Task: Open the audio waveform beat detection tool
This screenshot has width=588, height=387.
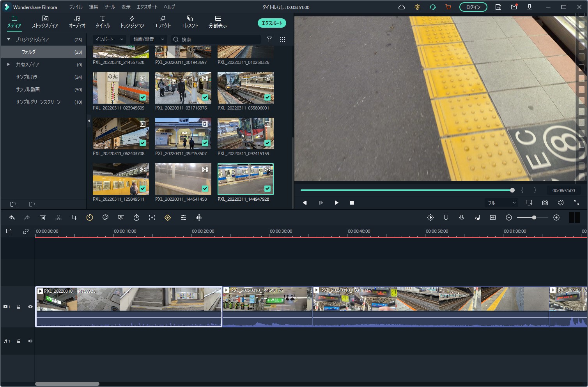Action: (x=199, y=217)
